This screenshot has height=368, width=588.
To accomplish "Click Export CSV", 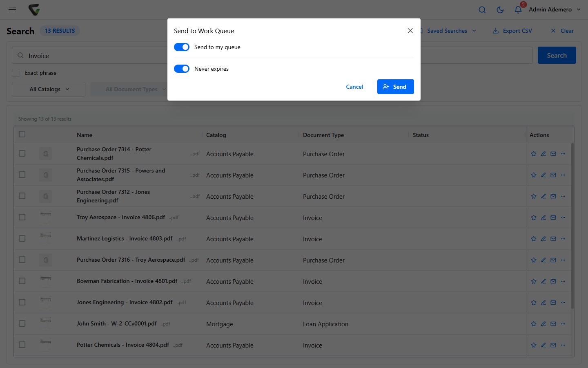I will point(512,31).
